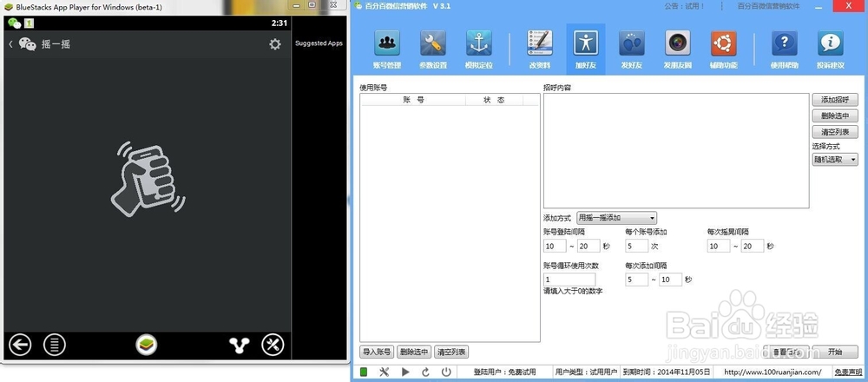
Task: Focus the 招呼内容 greeting content box
Action: click(x=676, y=150)
